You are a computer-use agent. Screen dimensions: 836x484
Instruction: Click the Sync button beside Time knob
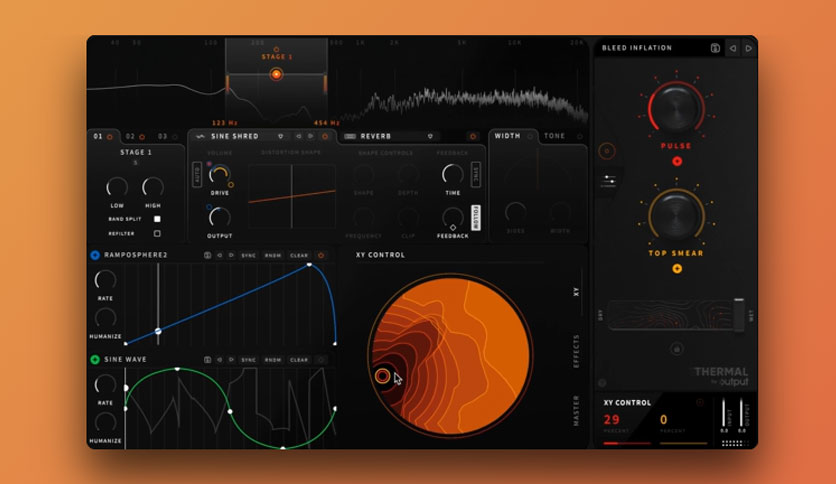click(x=476, y=174)
